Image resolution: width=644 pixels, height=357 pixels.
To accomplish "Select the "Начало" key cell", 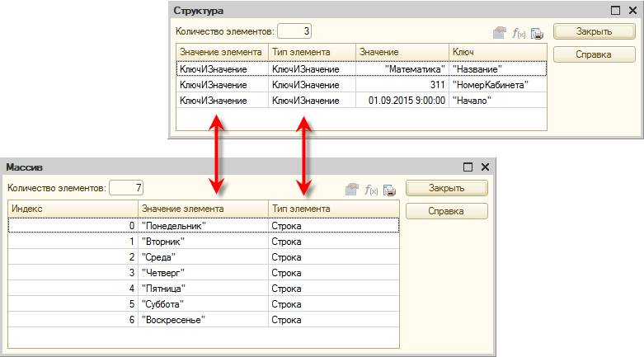I will (x=498, y=101).
